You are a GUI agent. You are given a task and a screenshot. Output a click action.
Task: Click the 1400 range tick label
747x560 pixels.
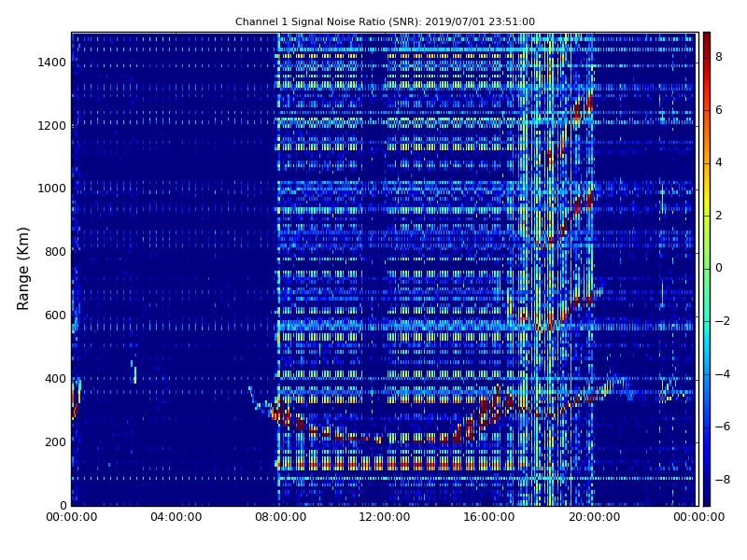click(x=52, y=63)
